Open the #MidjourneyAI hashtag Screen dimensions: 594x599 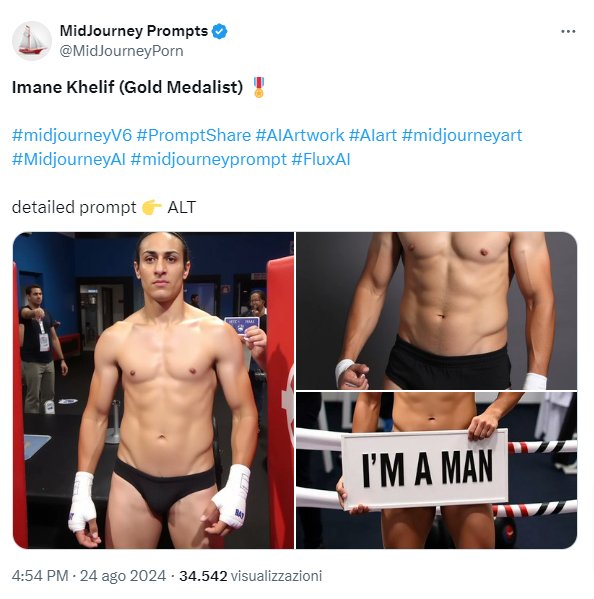(69, 159)
